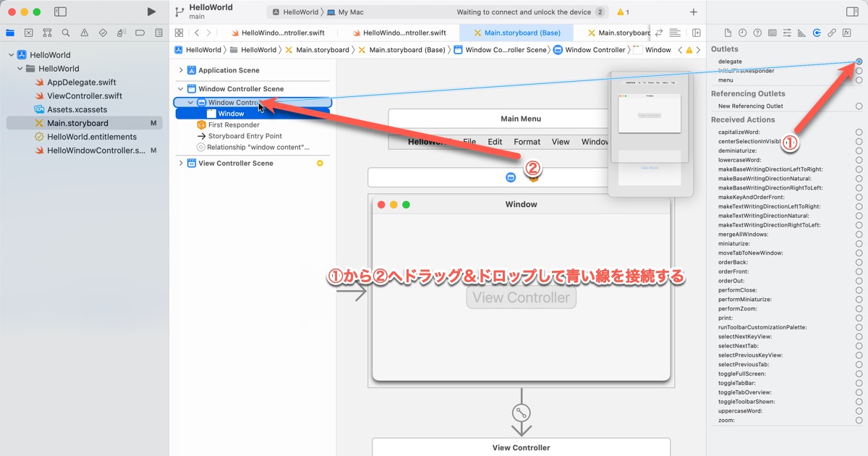Screen dimensions: 868x456
Task: Expand the Application Scene
Action: 181,70
